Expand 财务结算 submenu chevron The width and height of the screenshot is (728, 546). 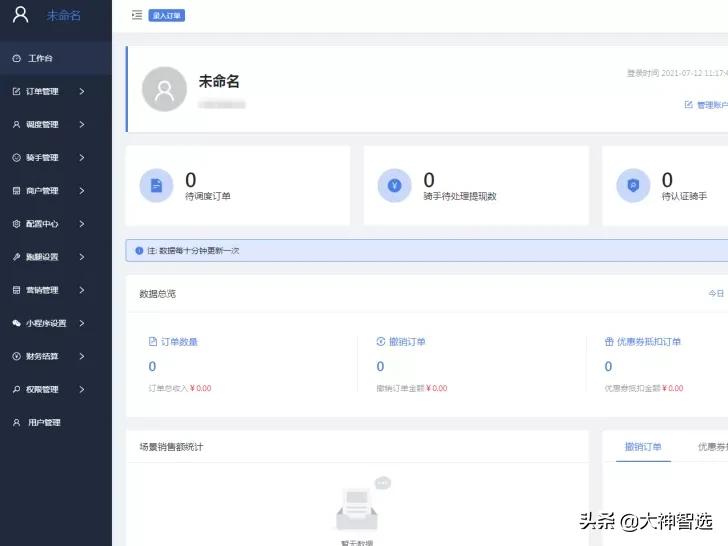(x=82, y=356)
